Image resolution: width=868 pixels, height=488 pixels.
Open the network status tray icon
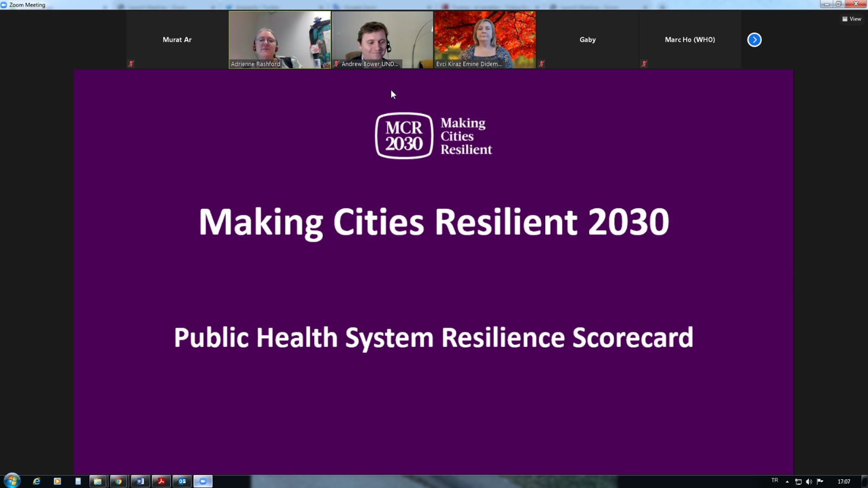pyautogui.click(x=798, y=481)
